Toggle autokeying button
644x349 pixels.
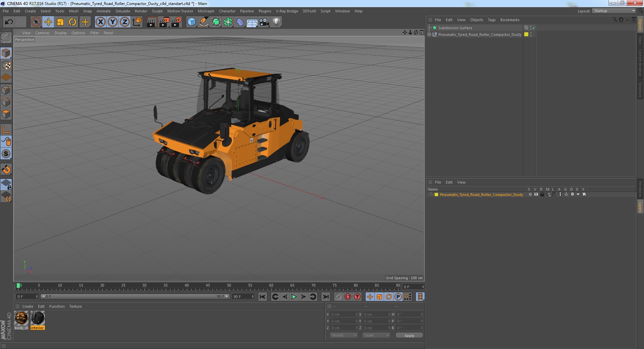(x=348, y=297)
